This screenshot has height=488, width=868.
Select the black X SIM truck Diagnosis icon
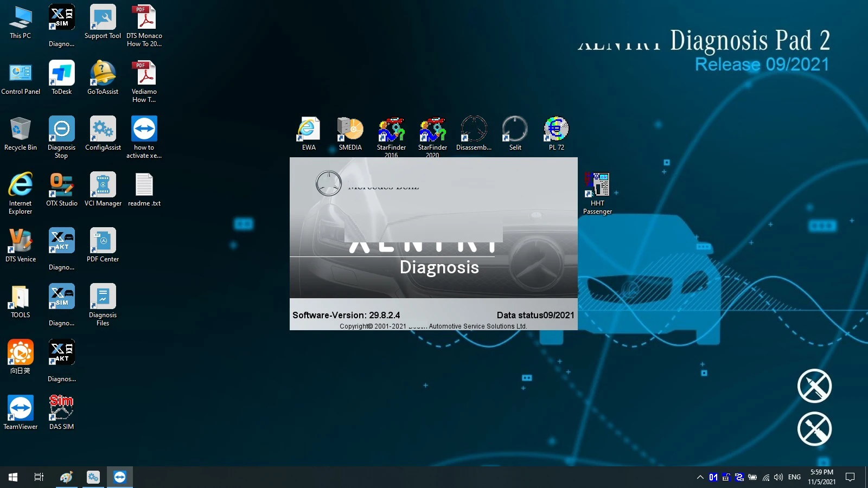(x=62, y=26)
